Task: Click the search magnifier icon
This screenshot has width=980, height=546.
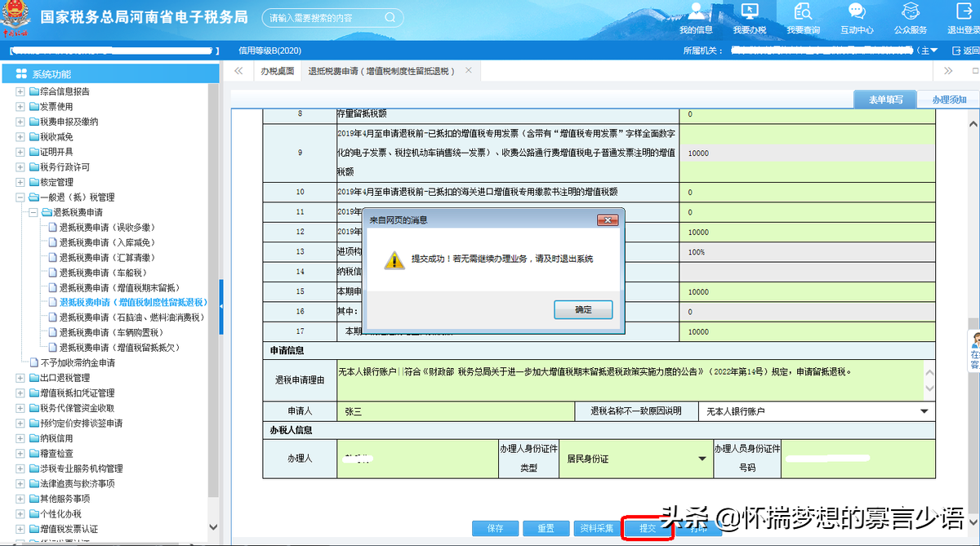Action: (x=390, y=17)
